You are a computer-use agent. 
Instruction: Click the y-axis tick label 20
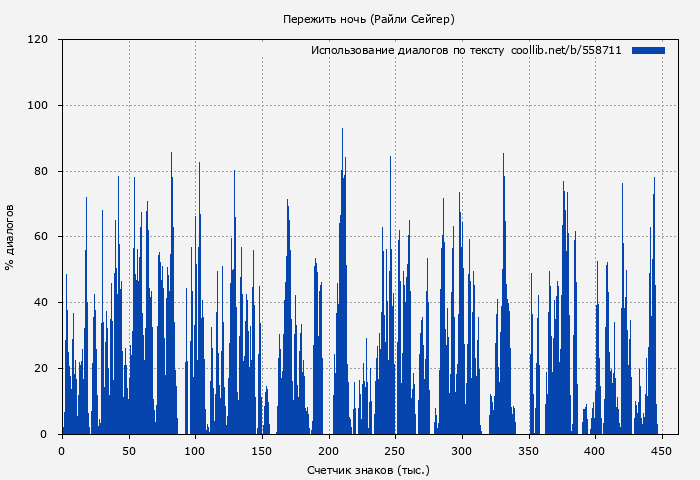[41, 369]
